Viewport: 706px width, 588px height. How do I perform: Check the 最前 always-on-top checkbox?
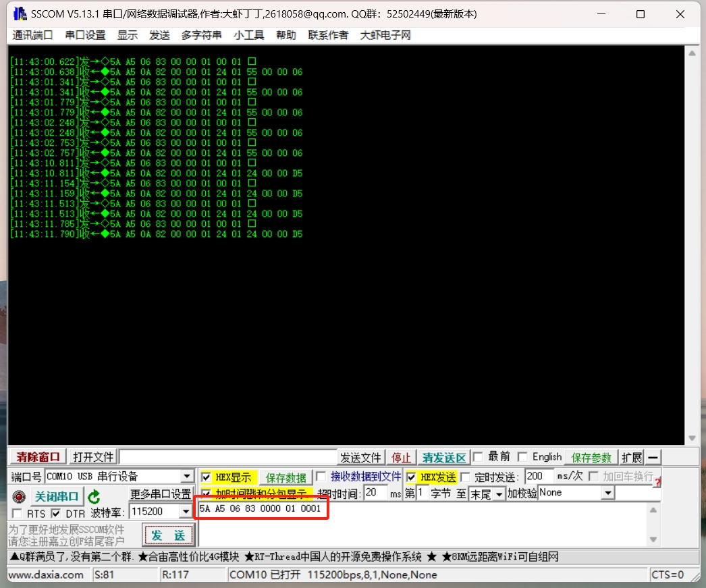point(478,457)
